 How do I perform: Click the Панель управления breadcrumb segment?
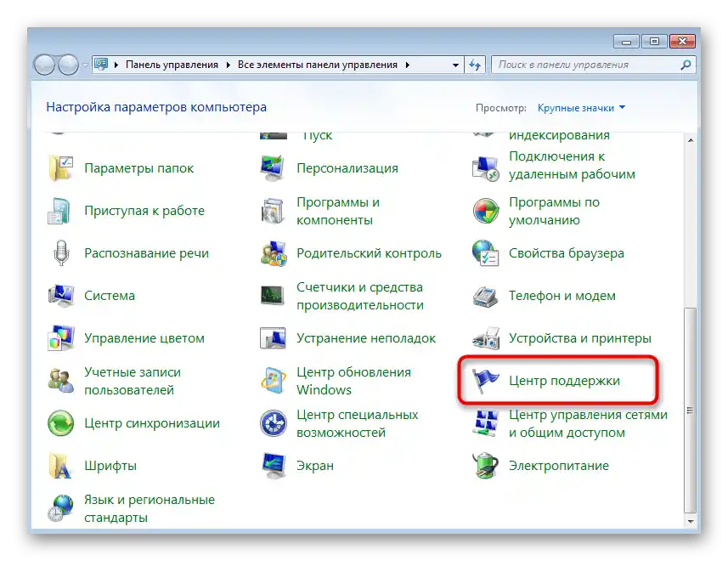(172, 65)
